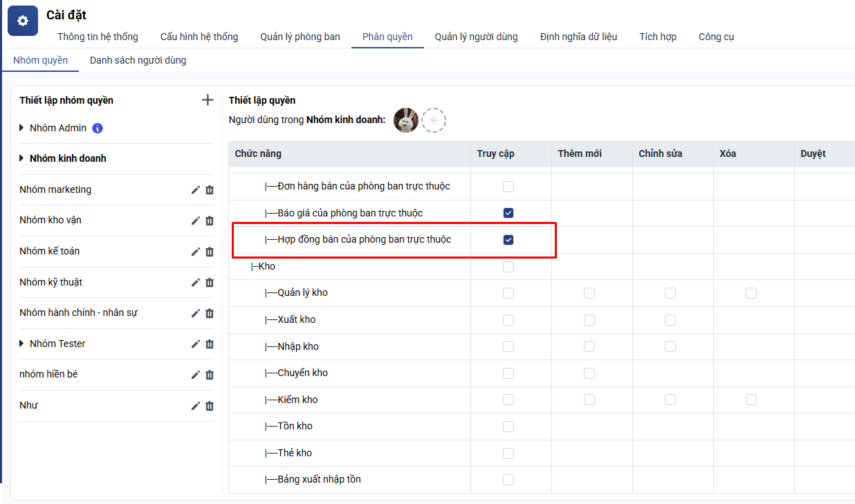855x504 pixels.
Task: Click the trash icon for group Như
Action: pyautogui.click(x=210, y=406)
